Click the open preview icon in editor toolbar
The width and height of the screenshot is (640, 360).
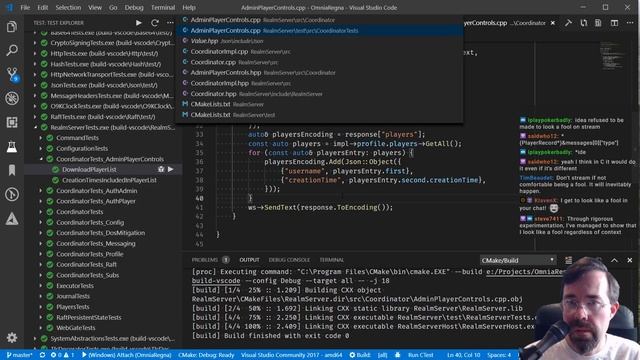[x=598, y=23]
